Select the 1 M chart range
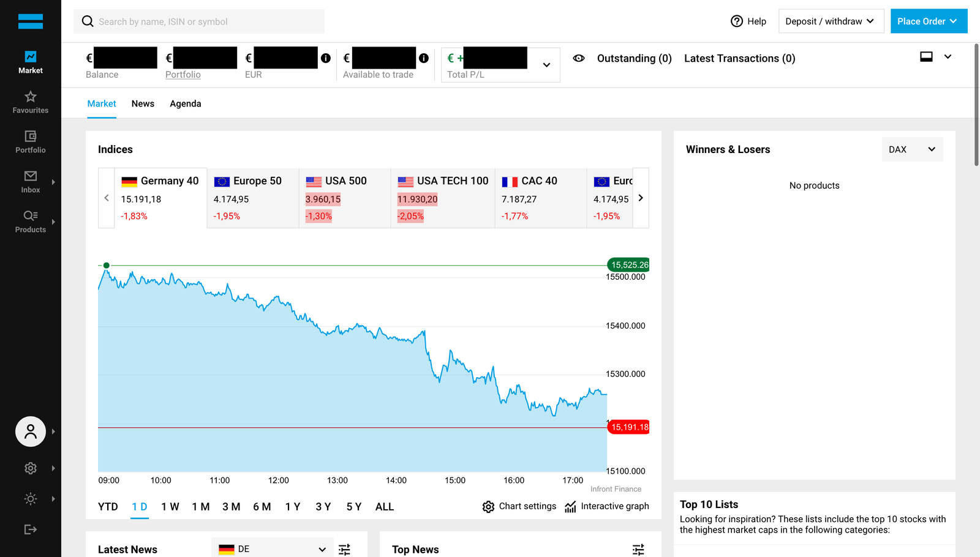980x557 pixels. point(201,507)
